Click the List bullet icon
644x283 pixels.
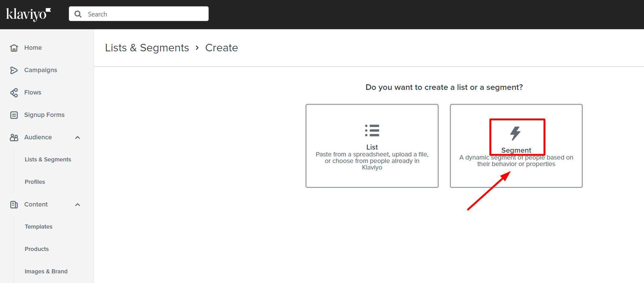tap(372, 131)
